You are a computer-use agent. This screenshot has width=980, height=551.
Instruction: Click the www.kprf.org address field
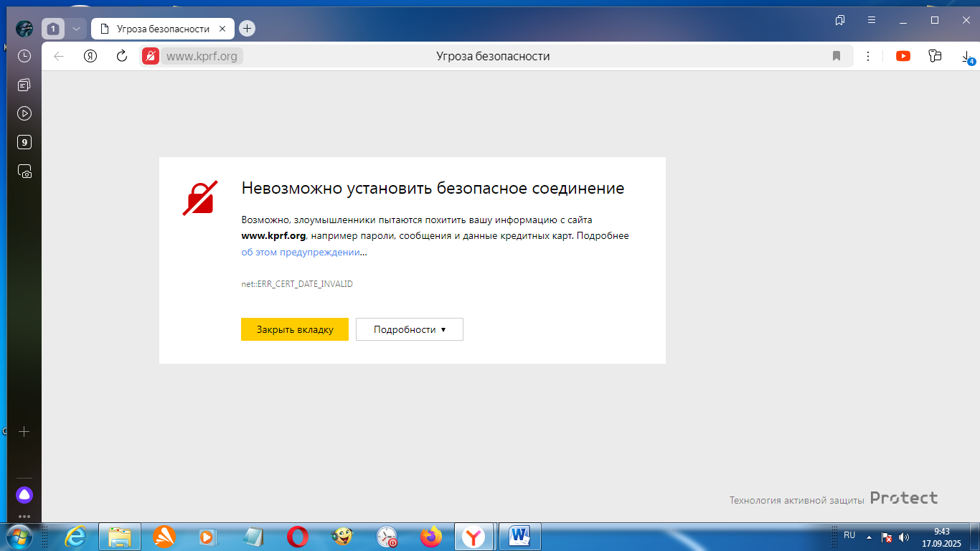(x=202, y=56)
